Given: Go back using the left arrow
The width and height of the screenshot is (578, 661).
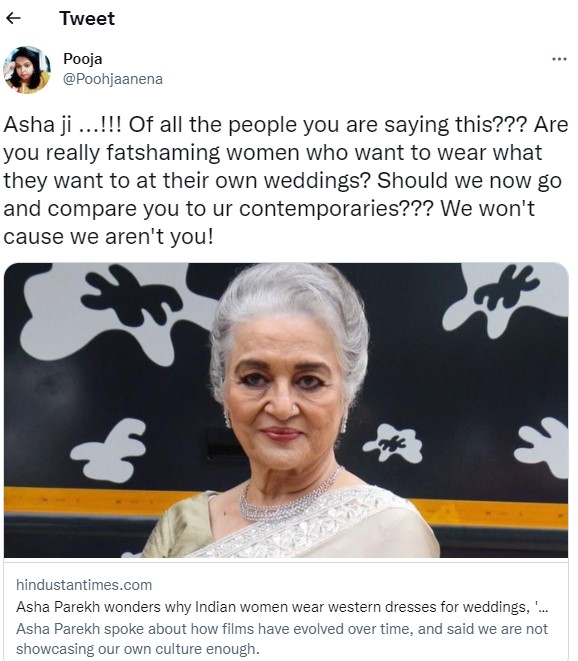Looking at the screenshot, I should (x=13, y=18).
